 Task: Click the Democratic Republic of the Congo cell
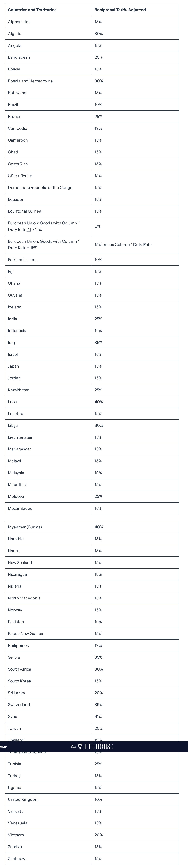40,188
